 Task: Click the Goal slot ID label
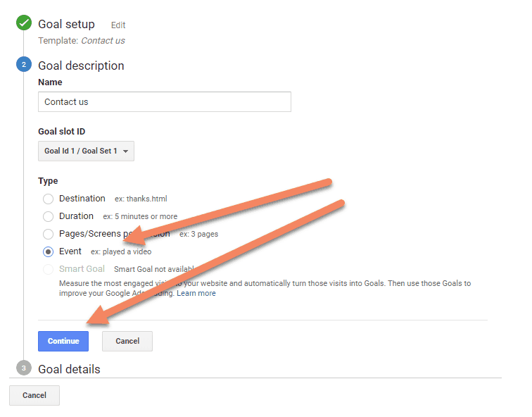click(x=62, y=132)
